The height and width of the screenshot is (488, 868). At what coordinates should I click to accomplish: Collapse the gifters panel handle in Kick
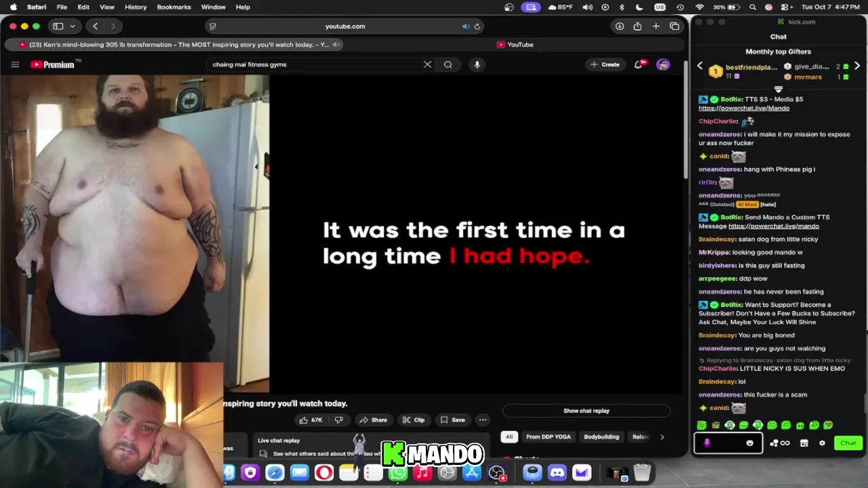point(778,89)
